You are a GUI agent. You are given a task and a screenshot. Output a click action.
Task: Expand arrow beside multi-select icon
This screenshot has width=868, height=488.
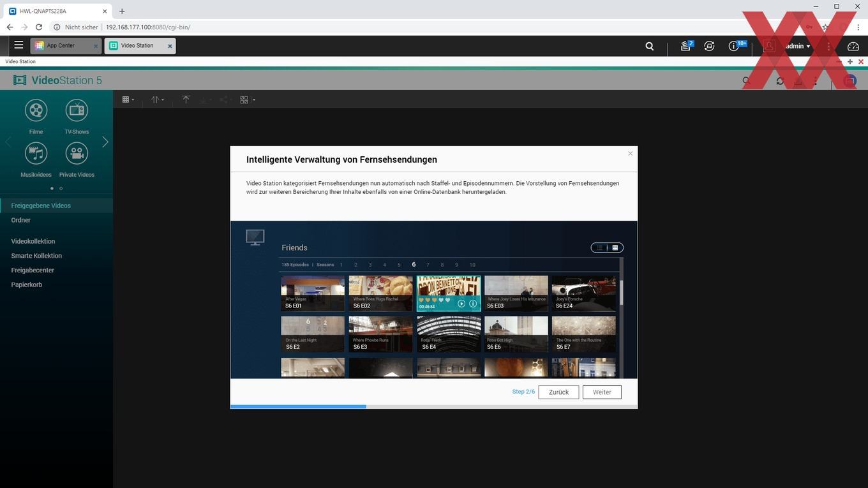pos(254,100)
